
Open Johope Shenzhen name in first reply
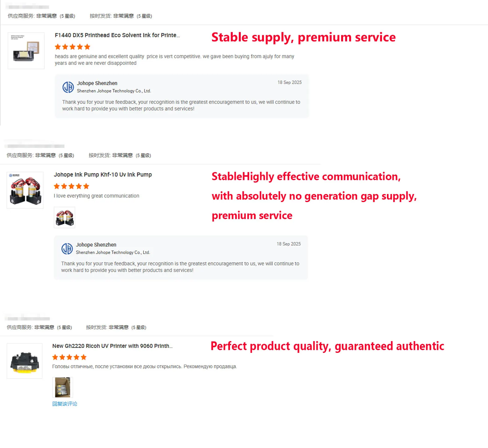point(97,83)
